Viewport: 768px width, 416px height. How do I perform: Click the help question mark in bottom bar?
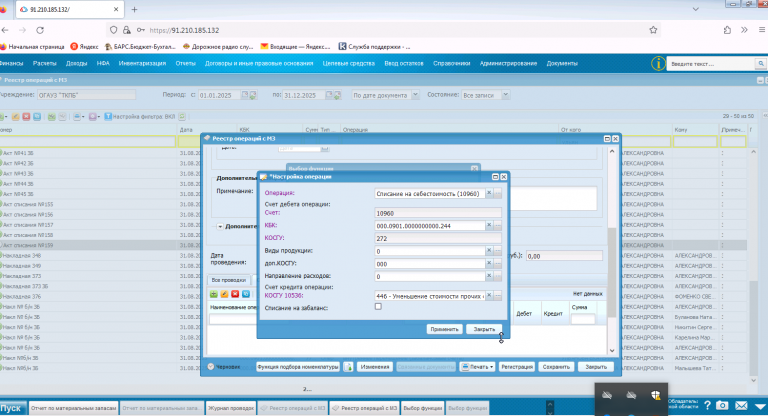[707, 406]
